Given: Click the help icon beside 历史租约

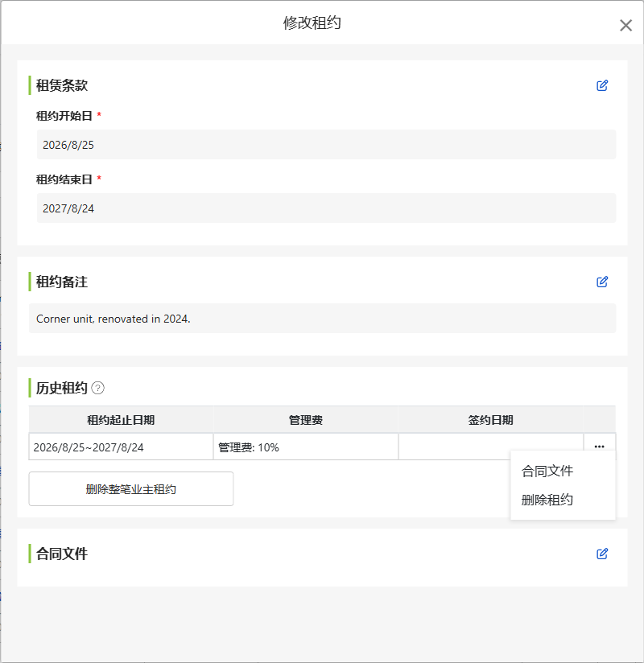Looking at the screenshot, I should pos(97,388).
